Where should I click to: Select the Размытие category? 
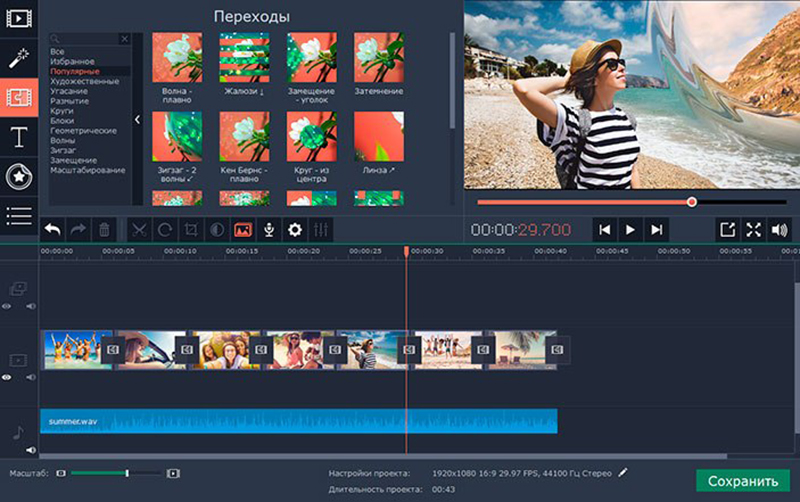point(69,101)
